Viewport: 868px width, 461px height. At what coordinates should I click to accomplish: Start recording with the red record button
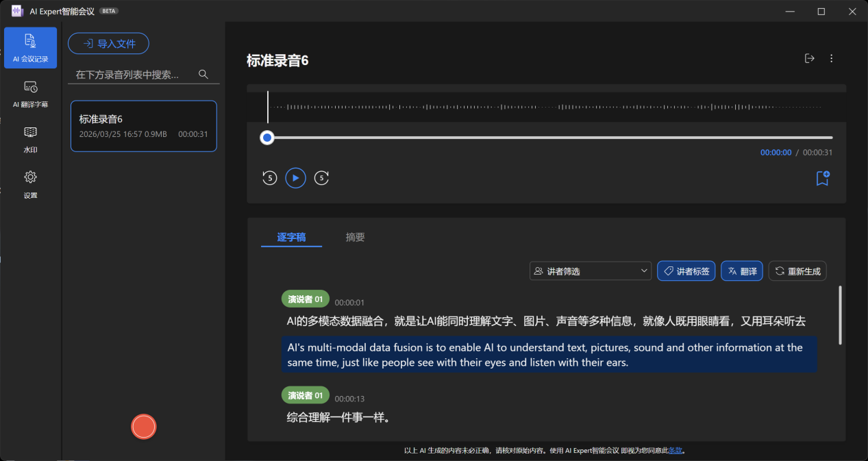(144, 426)
